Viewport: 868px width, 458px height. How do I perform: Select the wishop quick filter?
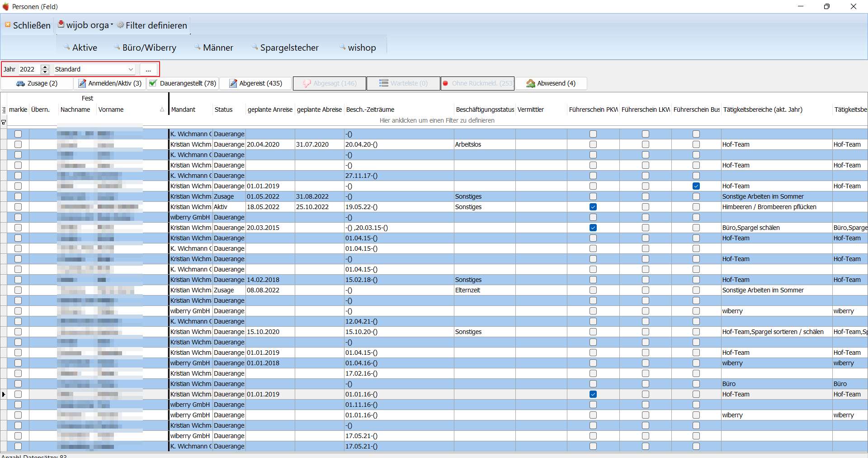pos(358,48)
